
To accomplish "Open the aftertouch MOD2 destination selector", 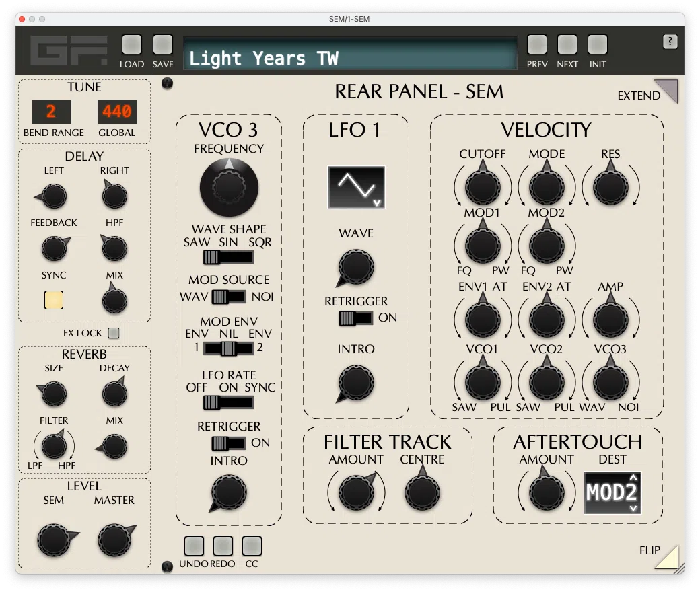I will (612, 492).
